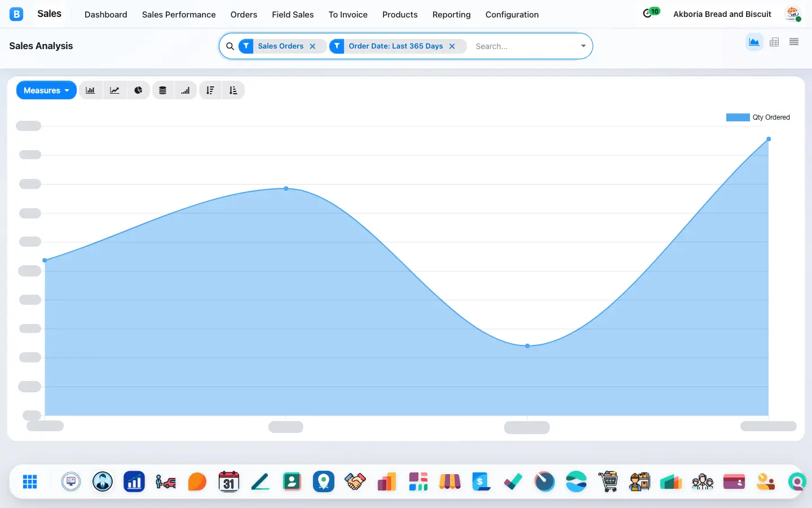Open the contacts app icon in dock
Image resolution: width=812 pixels, height=508 pixels.
(292, 481)
